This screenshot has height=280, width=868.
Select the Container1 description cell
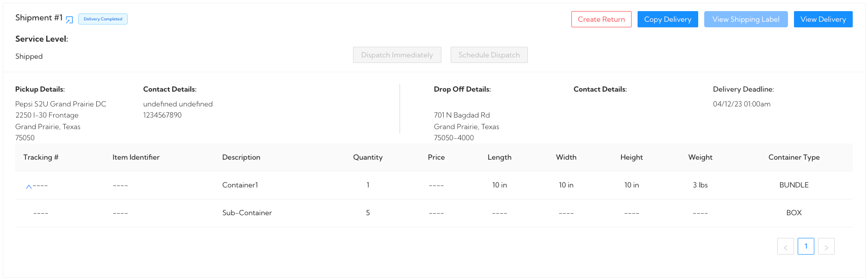coord(240,185)
